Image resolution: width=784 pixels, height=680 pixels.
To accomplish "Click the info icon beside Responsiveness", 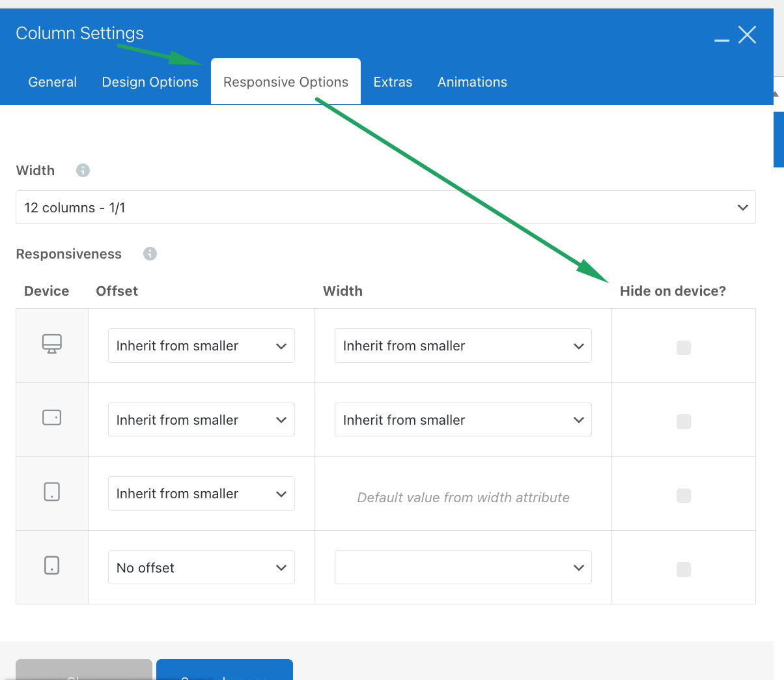I will tap(150, 253).
